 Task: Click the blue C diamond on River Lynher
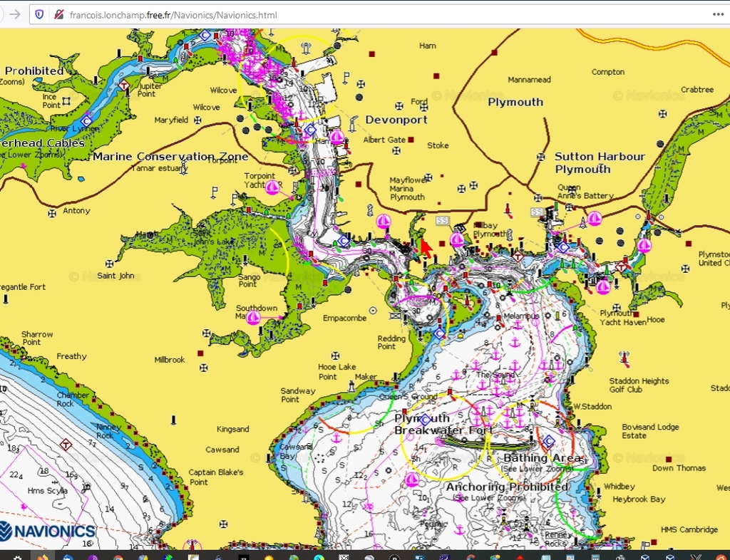coord(86,121)
